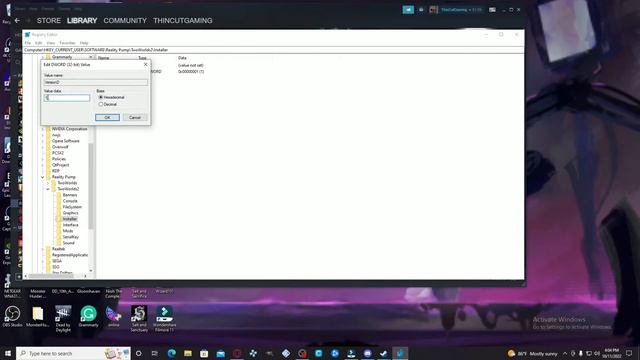Select the Realtek registry key
640x360 pixels.
click(x=58, y=249)
